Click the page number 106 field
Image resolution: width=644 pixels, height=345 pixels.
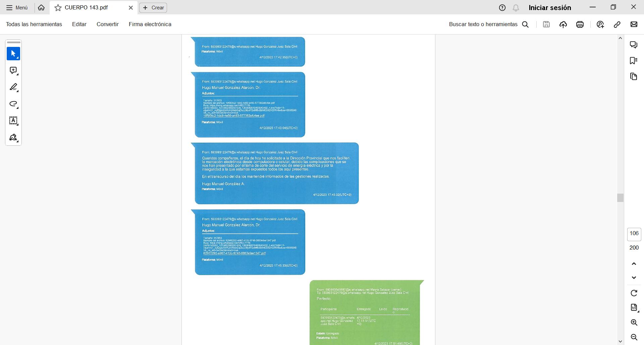[634, 233]
